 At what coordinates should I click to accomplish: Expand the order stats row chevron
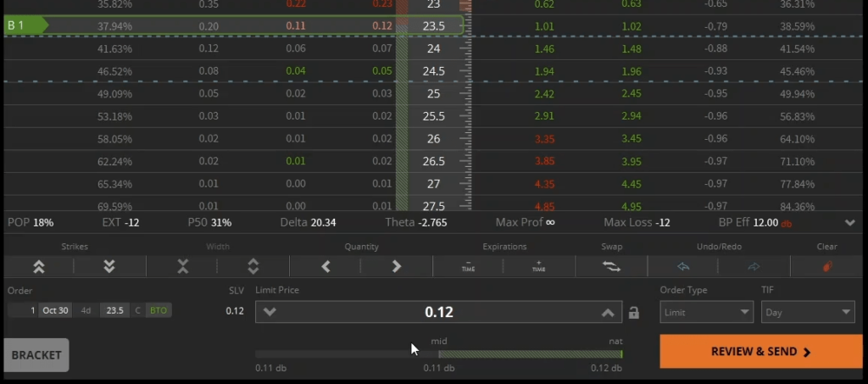click(x=850, y=223)
